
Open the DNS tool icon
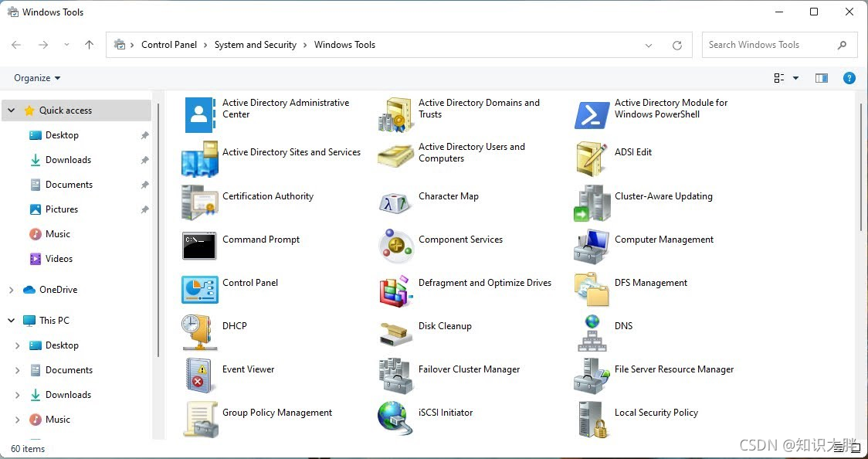pyautogui.click(x=592, y=332)
